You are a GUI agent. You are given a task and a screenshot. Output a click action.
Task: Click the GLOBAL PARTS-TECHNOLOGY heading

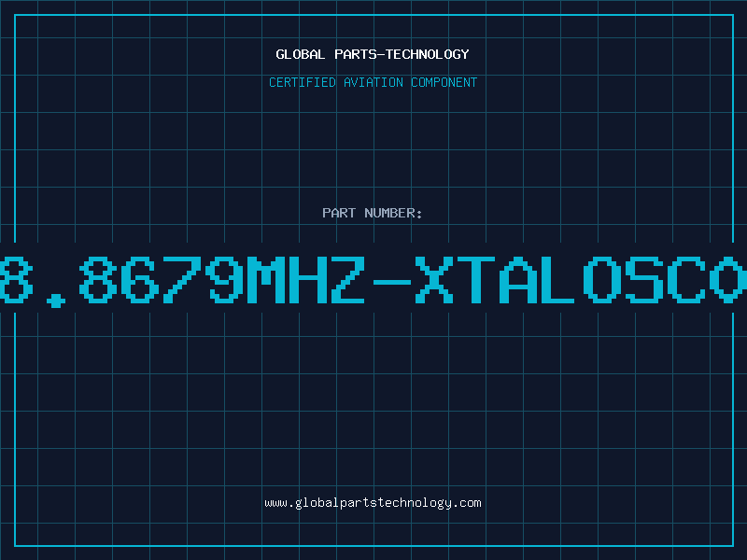point(373,54)
